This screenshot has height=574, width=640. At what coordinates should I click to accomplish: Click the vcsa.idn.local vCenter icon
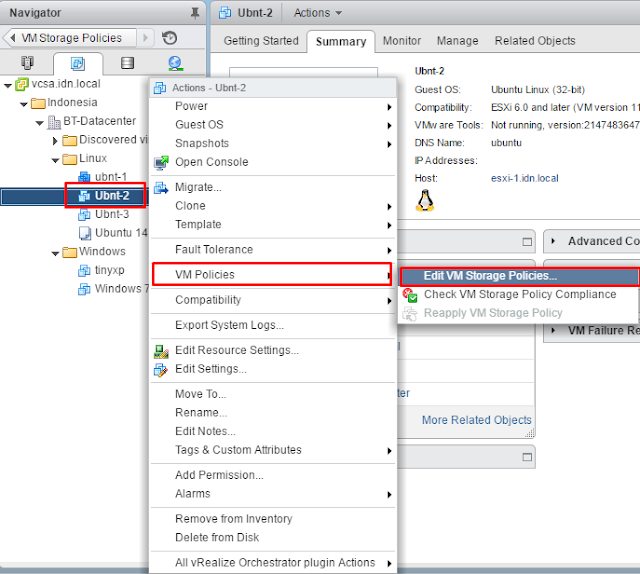tap(22, 85)
